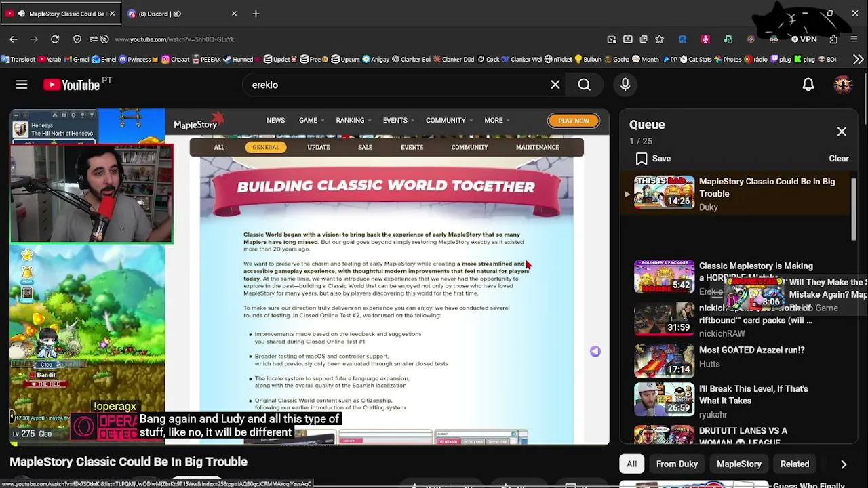Open the Yatab YouTube bookmark
The image size is (868, 488).
50,60
